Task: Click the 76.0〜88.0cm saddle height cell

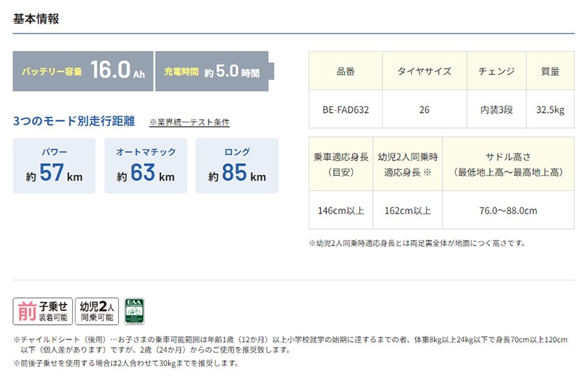Action: 508,210
